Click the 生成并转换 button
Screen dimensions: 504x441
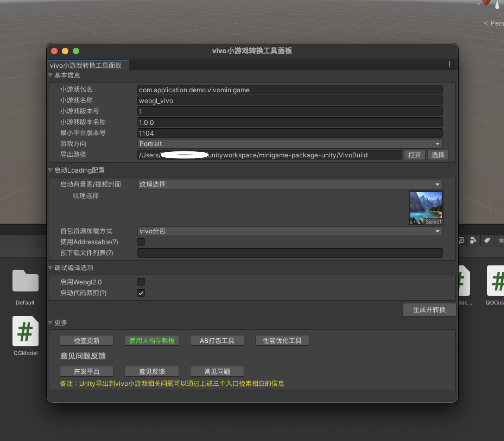pos(429,310)
